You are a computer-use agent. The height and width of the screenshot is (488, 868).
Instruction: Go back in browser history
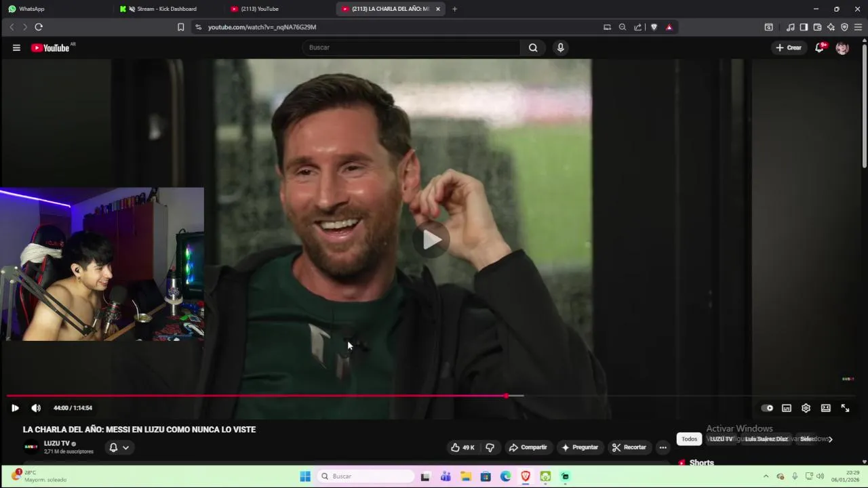tap(12, 27)
